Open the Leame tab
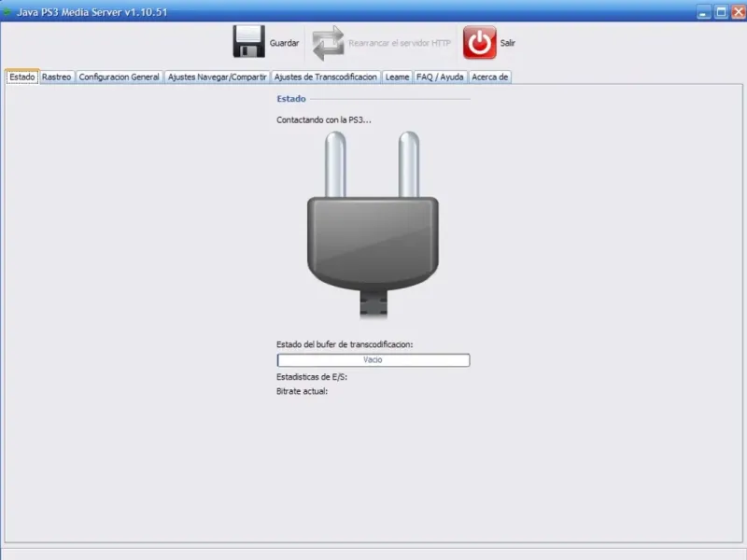This screenshot has width=747, height=560. (397, 77)
